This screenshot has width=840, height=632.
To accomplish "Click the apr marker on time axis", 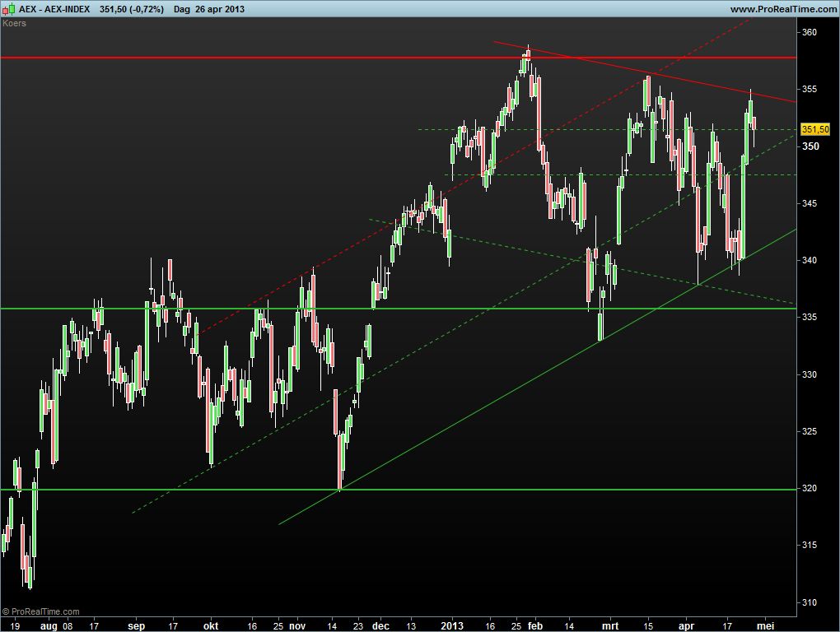I will coord(684,625).
